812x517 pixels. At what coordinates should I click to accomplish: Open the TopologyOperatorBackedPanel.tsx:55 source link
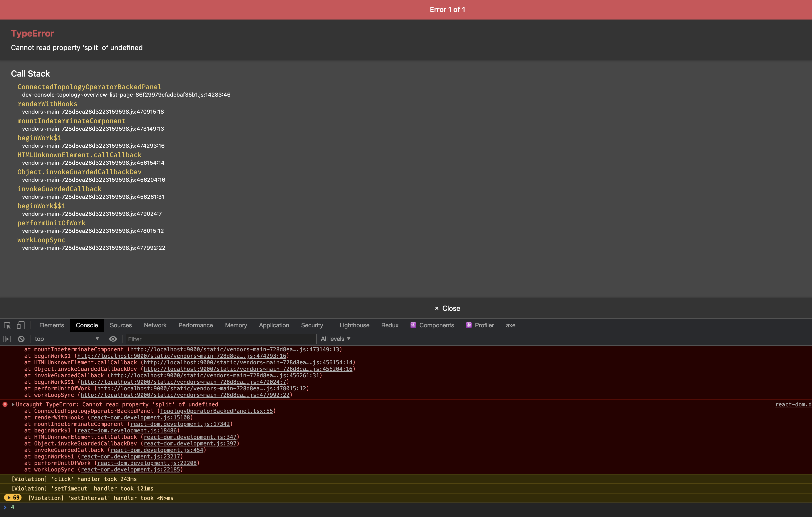216,411
